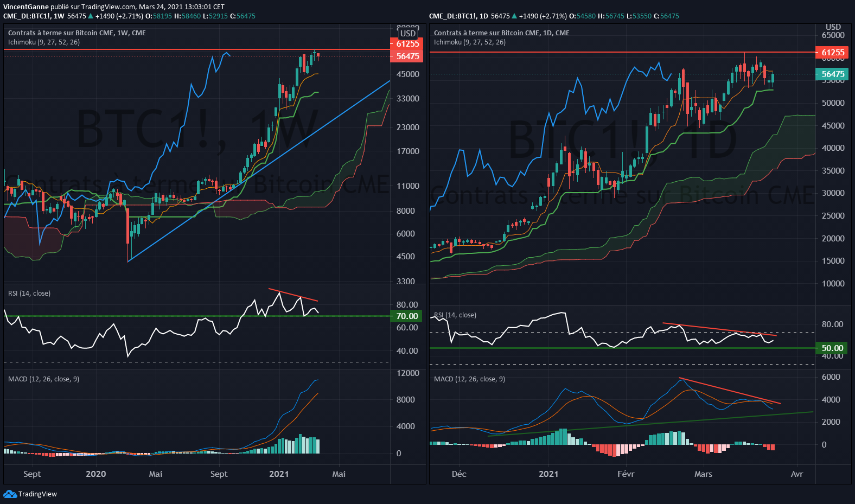Click the weekly chart title Contrats à terme 1W
The width and height of the screenshot is (855, 504).
click(76, 33)
